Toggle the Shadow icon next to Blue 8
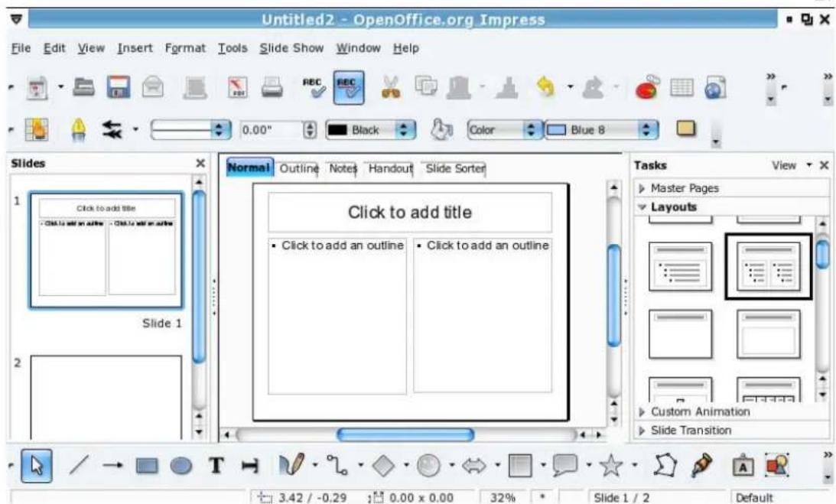 pos(686,129)
